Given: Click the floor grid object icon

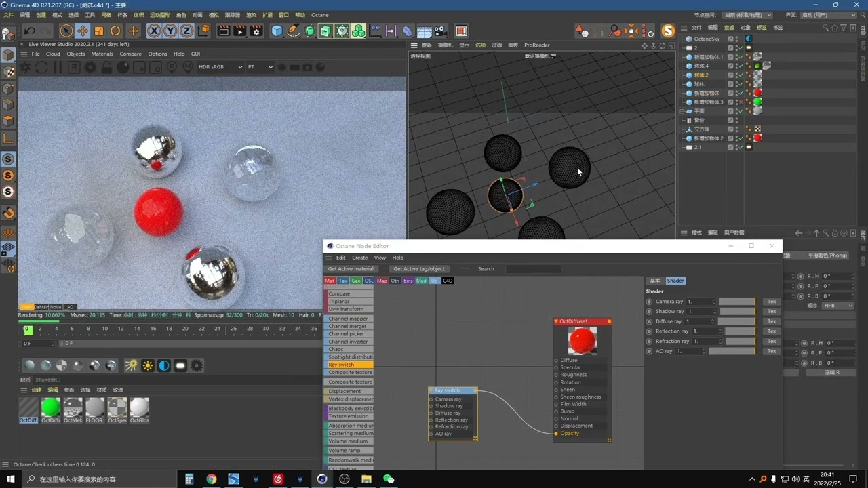Looking at the screenshot, I should (x=425, y=31).
